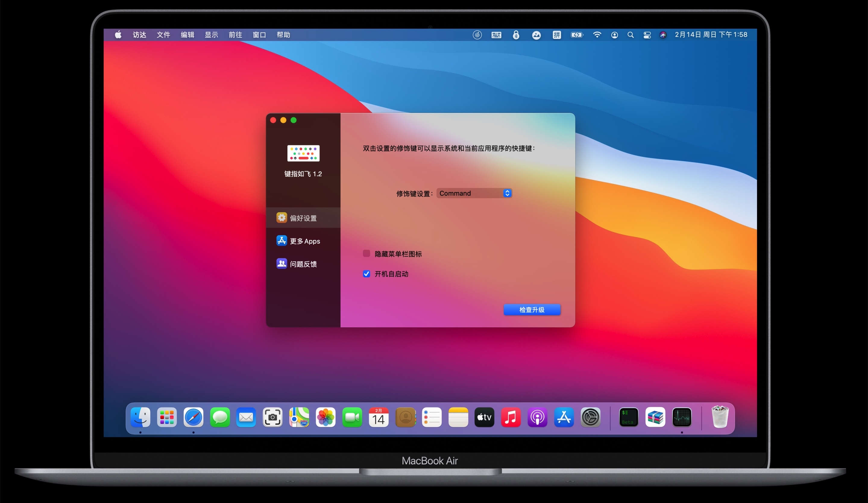Image resolution: width=868 pixels, height=503 pixels.
Task: Maximize the window with green button
Action: (x=294, y=120)
